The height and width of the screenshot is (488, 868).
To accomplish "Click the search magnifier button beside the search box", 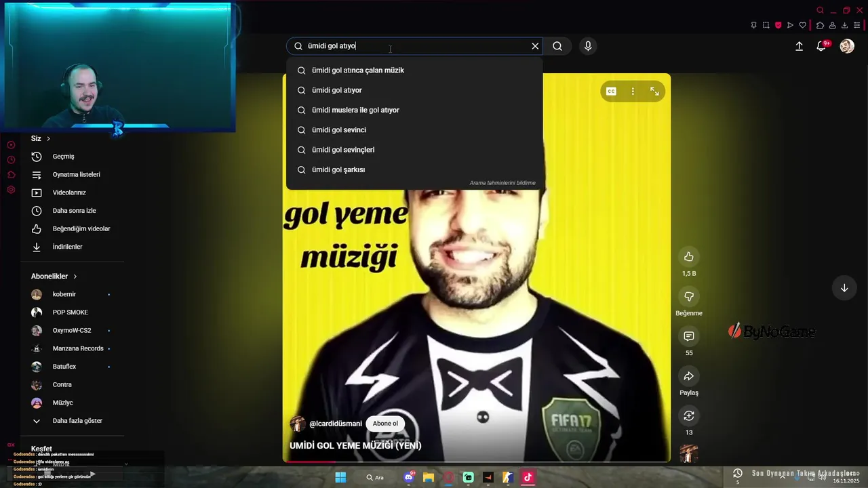I will tap(557, 46).
